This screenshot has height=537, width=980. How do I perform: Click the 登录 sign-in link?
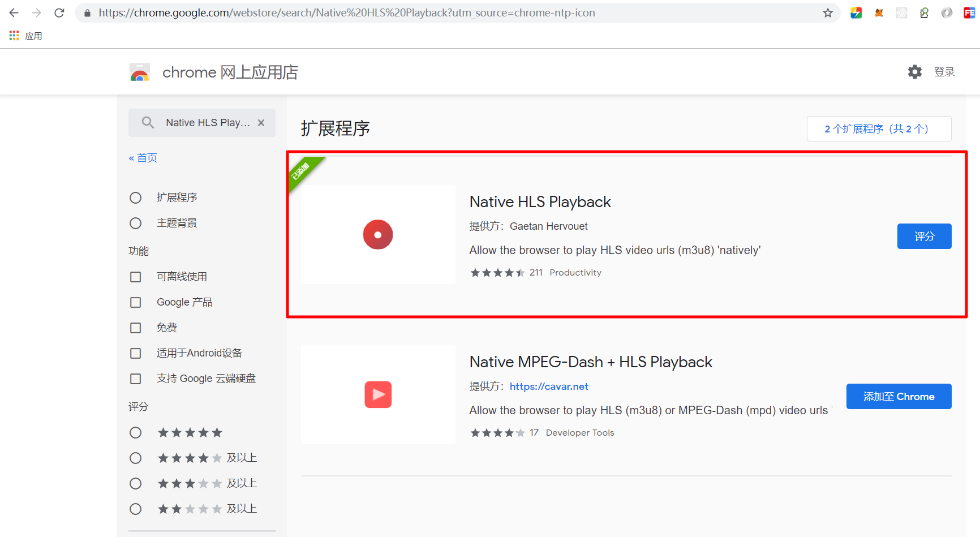click(x=944, y=72)
